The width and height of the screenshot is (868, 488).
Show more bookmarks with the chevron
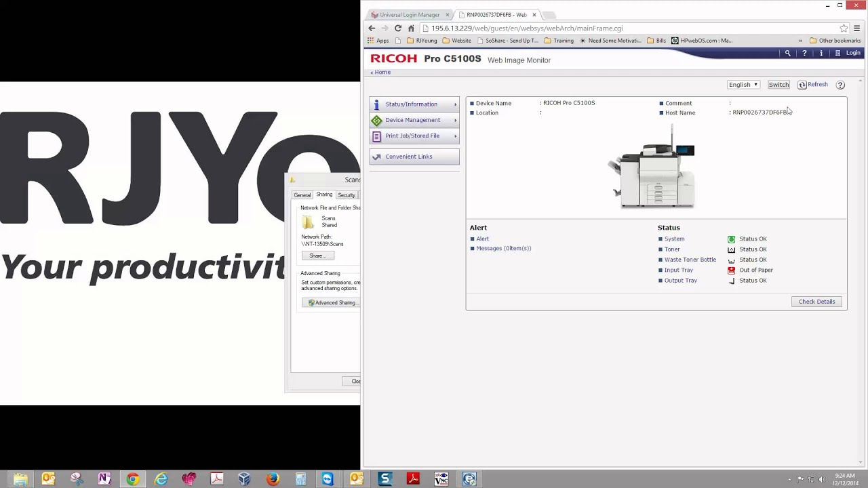click(x=800, y=41)
